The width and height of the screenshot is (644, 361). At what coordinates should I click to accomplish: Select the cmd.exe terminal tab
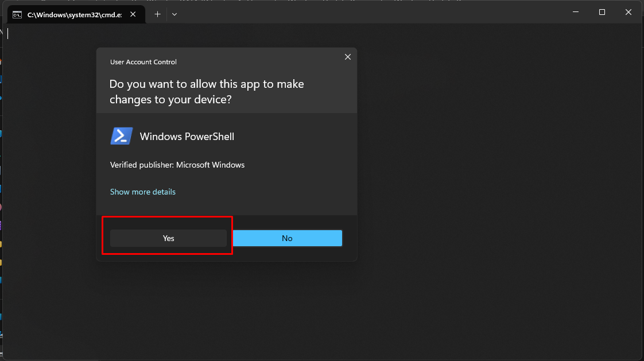click(x=76, y=14)
